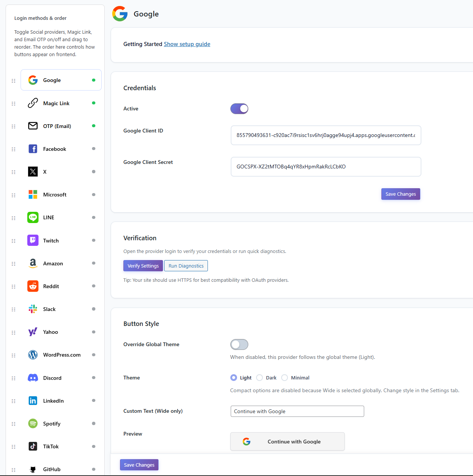
Task: Enable Override Global Theme switch
Action: tap(239, 344)
